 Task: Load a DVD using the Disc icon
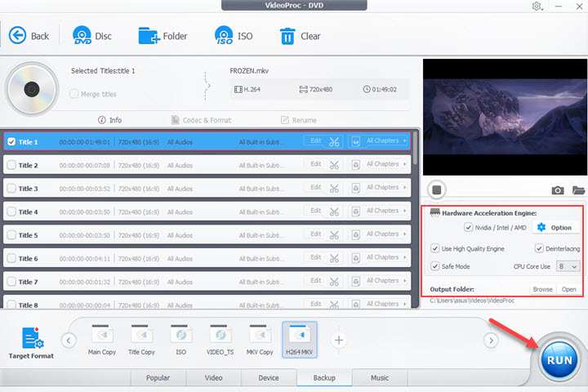(82, 36)
